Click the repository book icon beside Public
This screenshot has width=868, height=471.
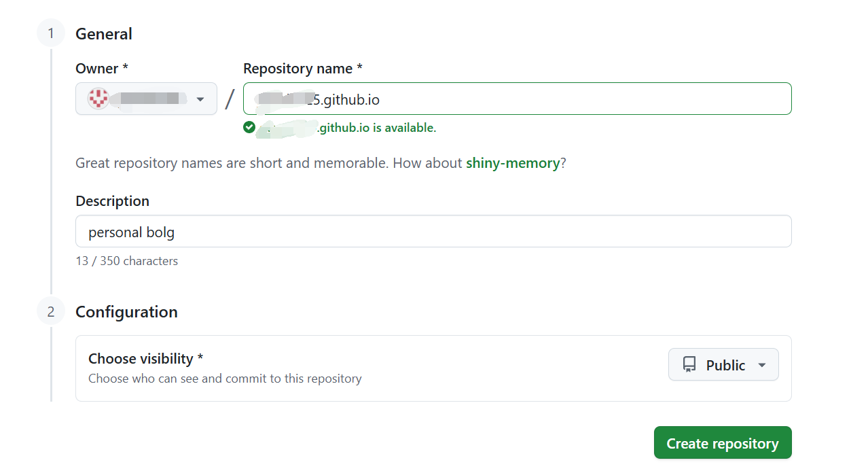pos(689,365)
